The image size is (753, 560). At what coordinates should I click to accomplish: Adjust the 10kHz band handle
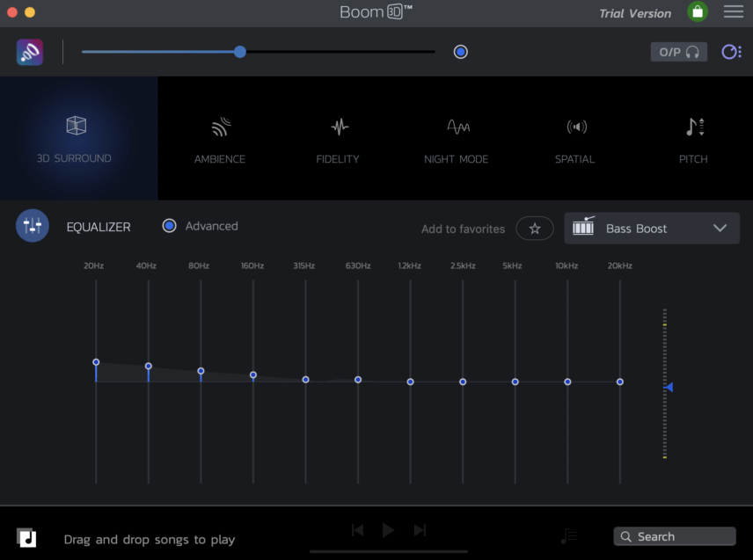(x=567, y=382)
